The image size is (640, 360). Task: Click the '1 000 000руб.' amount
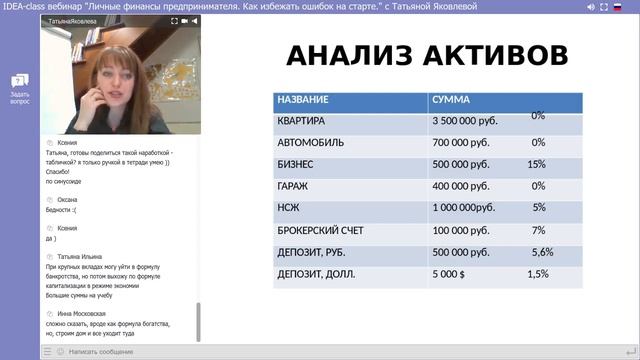tap(464, 208)
